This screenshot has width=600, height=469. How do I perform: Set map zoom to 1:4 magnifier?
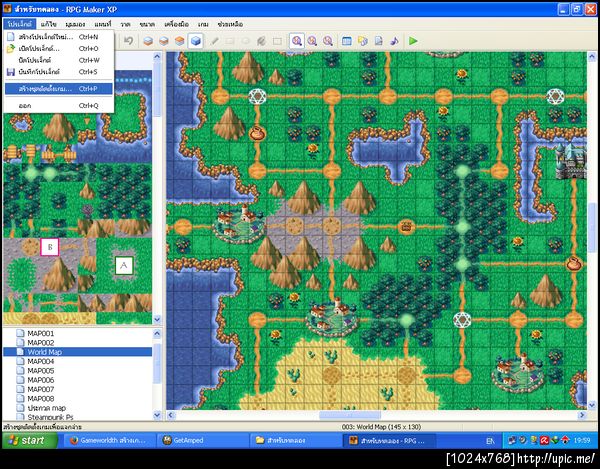[x=328, y=41]
